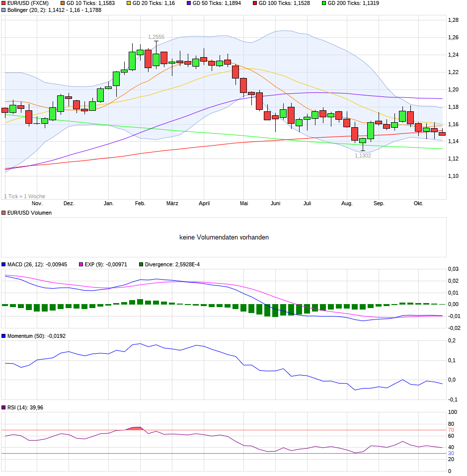Click the RSI axis value 100
The height and width of the screenshot is (476, 467).
tap(453, 412)
